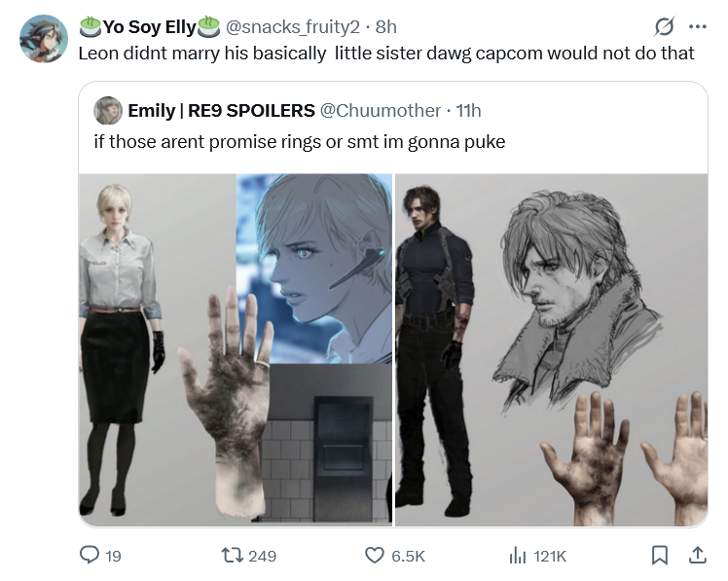Open quoted tweet text about promise rings

tap(300, 142)
